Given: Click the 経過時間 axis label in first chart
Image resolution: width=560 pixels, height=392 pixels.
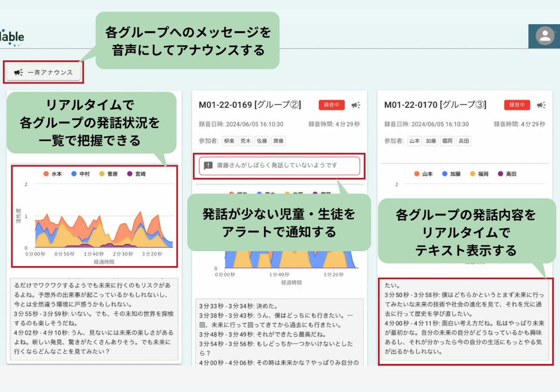Looking at the screenshot, I should (x=103, y=262).
